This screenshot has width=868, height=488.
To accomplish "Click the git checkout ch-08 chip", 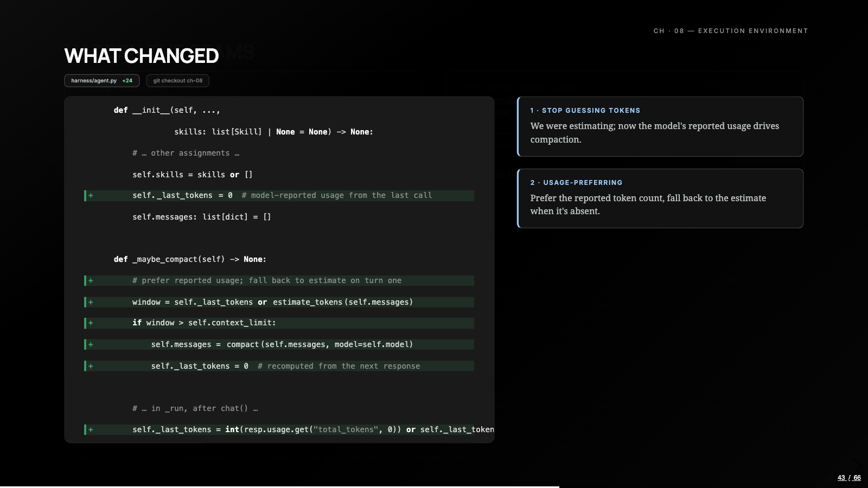I will (177, 81).
